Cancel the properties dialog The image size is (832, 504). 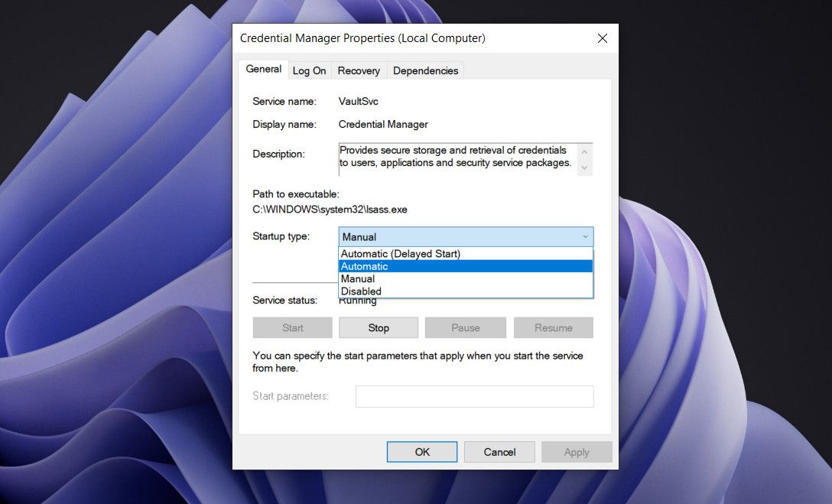pos(499,451)
